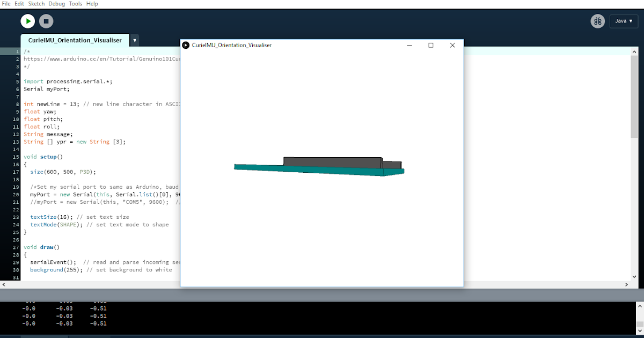The width and height of the screenshot is (644, 338).
Task: Run the sketch with the Play button
Action: coord(27,21)
